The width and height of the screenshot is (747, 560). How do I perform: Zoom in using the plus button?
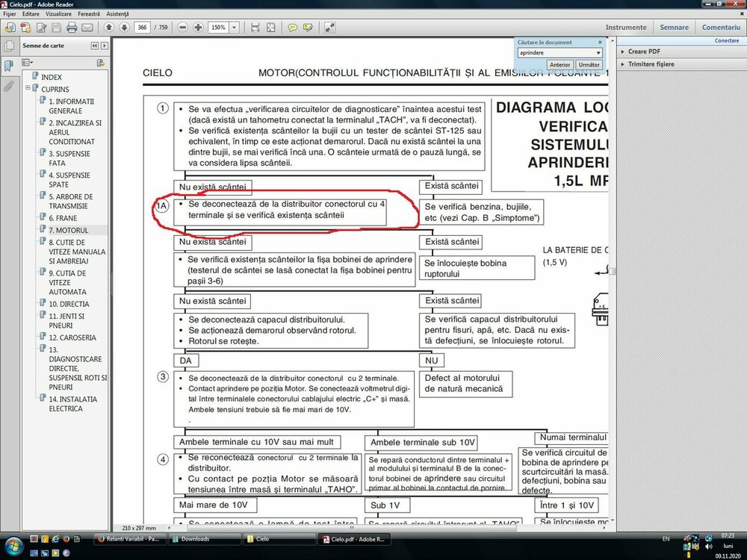(x=198, y=28)
